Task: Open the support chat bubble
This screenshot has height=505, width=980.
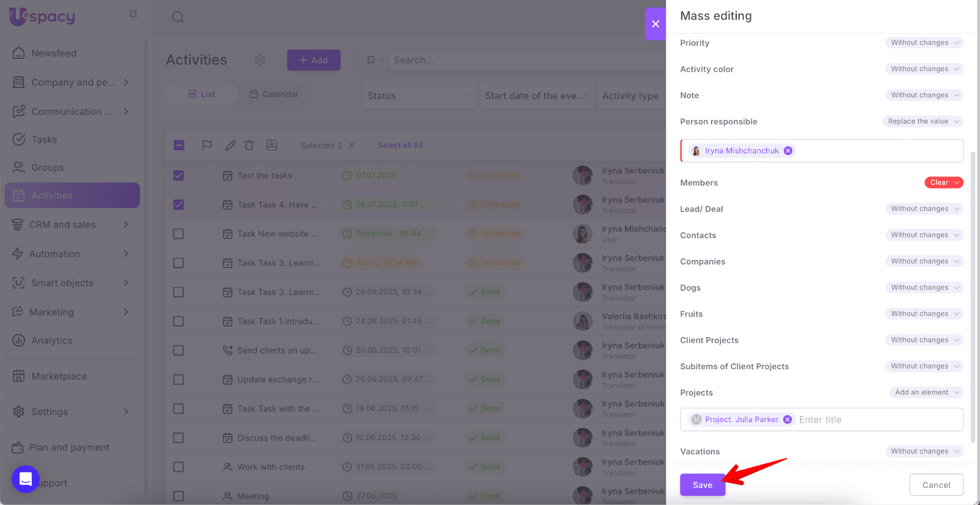Action: pos(26,479)
